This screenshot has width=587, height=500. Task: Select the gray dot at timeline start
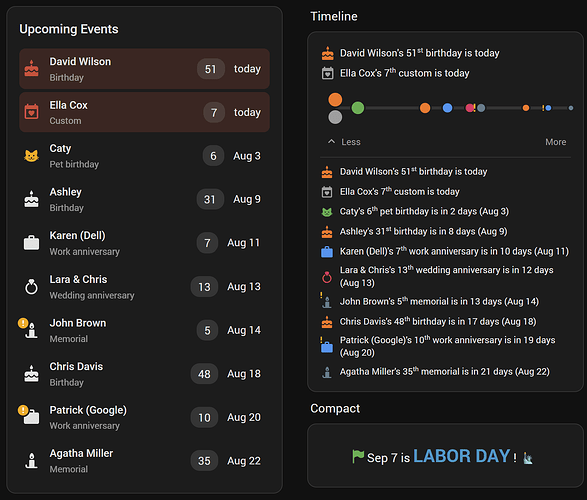[x=335, y=117]
